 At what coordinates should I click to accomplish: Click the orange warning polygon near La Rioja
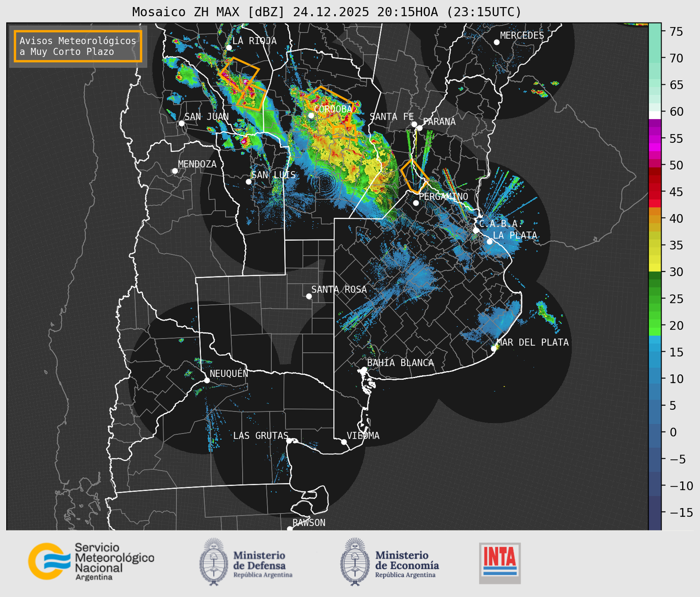(239, 74)
